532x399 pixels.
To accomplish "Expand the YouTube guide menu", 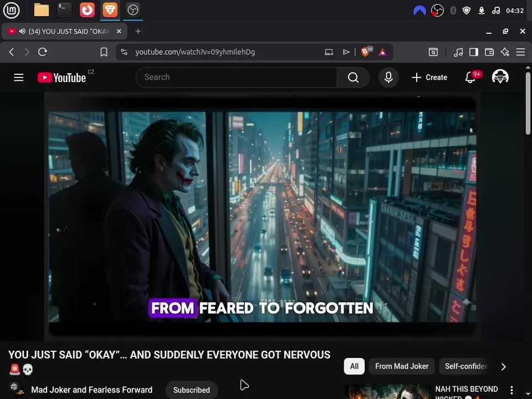I will click(19, 78).
